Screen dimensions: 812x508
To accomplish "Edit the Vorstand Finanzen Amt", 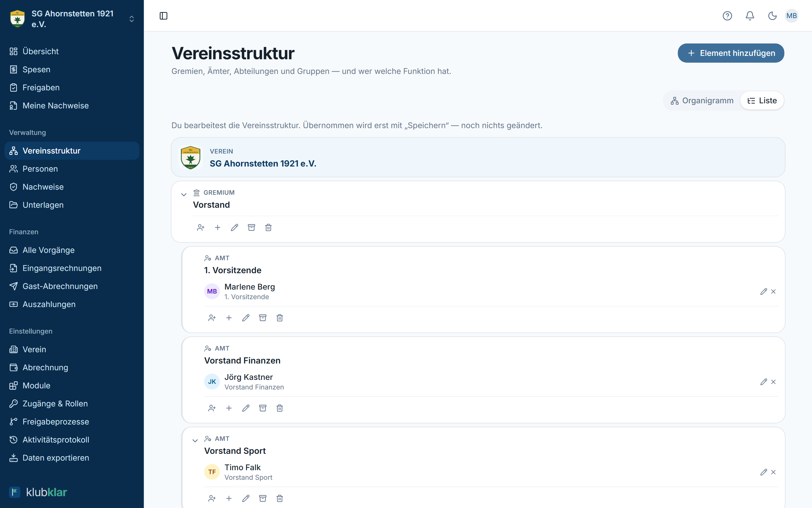I will pyautogui.click(x=246, y=408).
